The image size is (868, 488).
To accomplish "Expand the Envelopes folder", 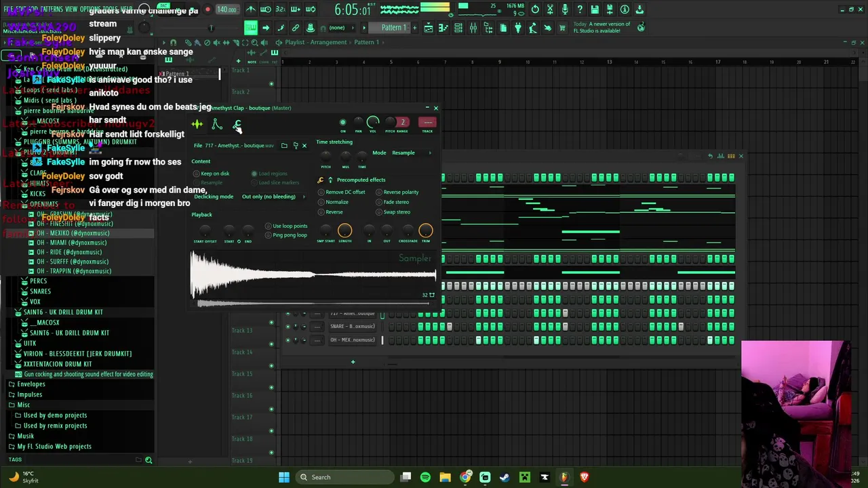I will pos(31,384).
